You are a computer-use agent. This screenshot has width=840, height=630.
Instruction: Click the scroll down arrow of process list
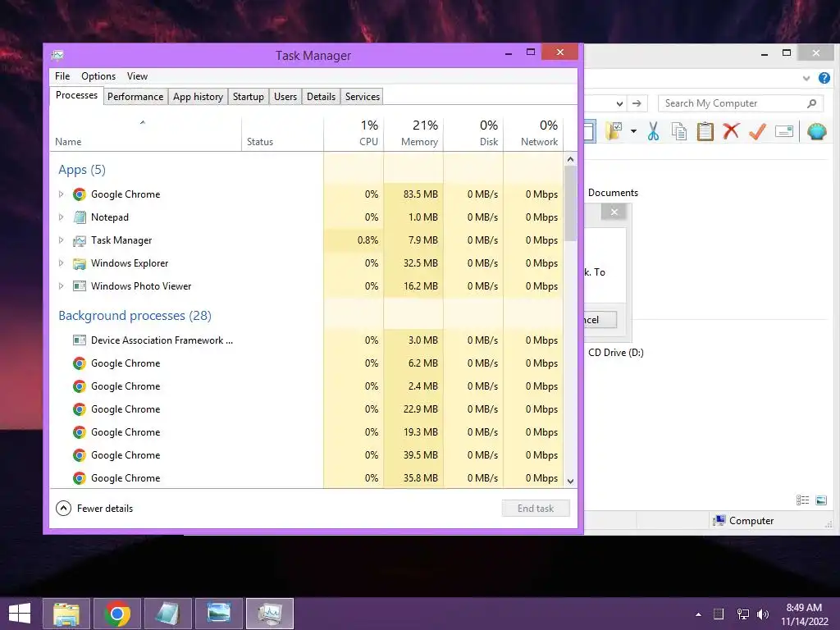[571, 481]
